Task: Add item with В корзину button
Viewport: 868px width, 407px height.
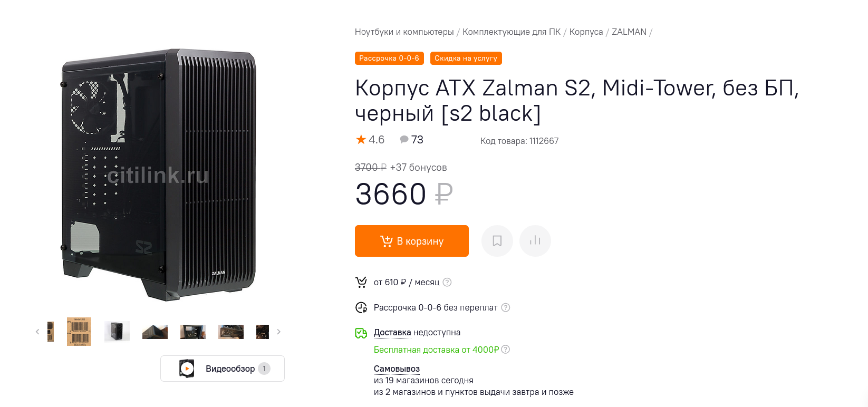Action: click(x=412, y=241)
